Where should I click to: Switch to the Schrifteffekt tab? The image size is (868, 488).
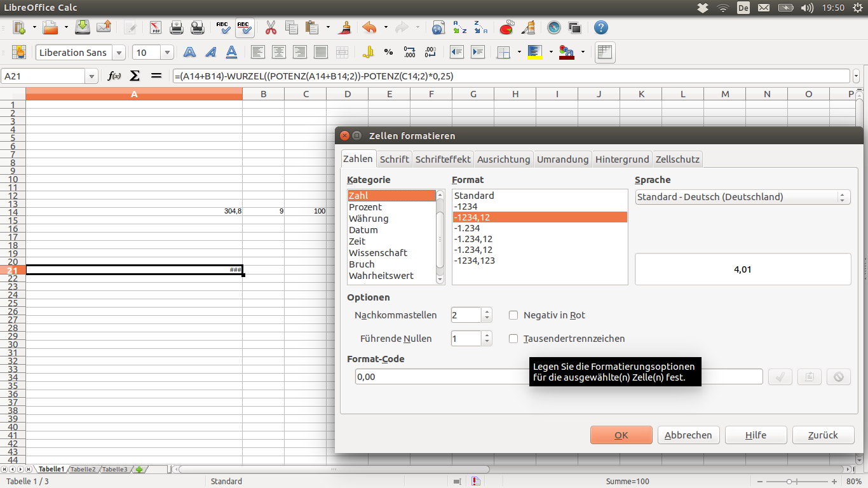443,159
